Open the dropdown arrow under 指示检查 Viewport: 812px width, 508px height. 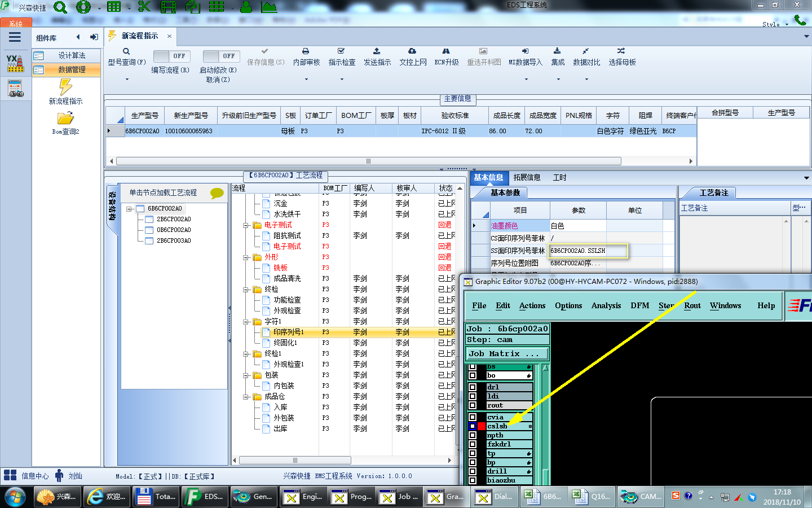pyautogui.click(x=342, y=80)
